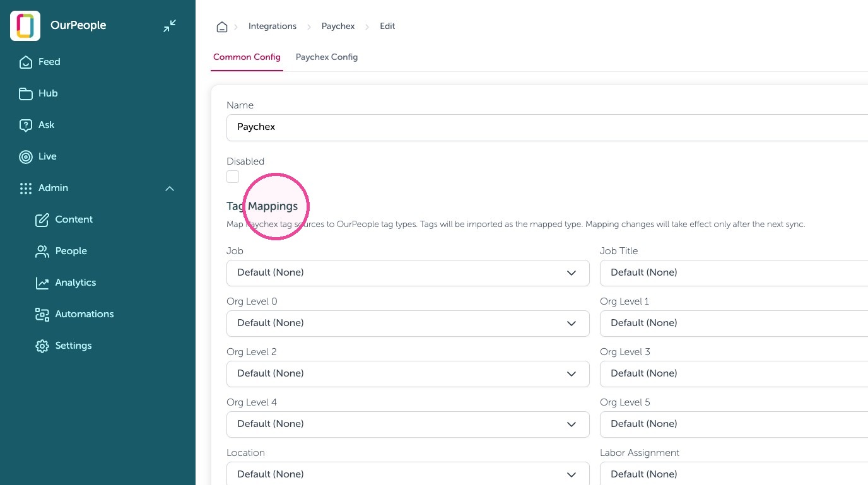Click the Org Level 2 label
868x485 pixels.
(x=252, y=352)
